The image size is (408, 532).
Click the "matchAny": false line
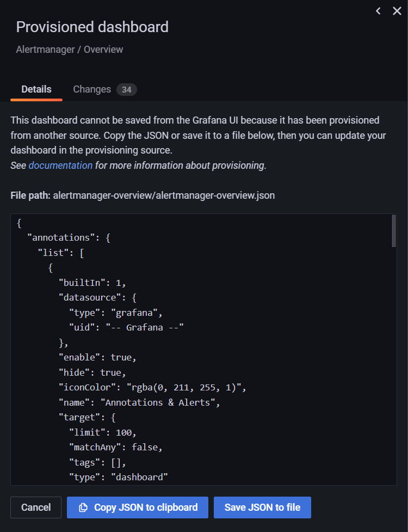116,447
